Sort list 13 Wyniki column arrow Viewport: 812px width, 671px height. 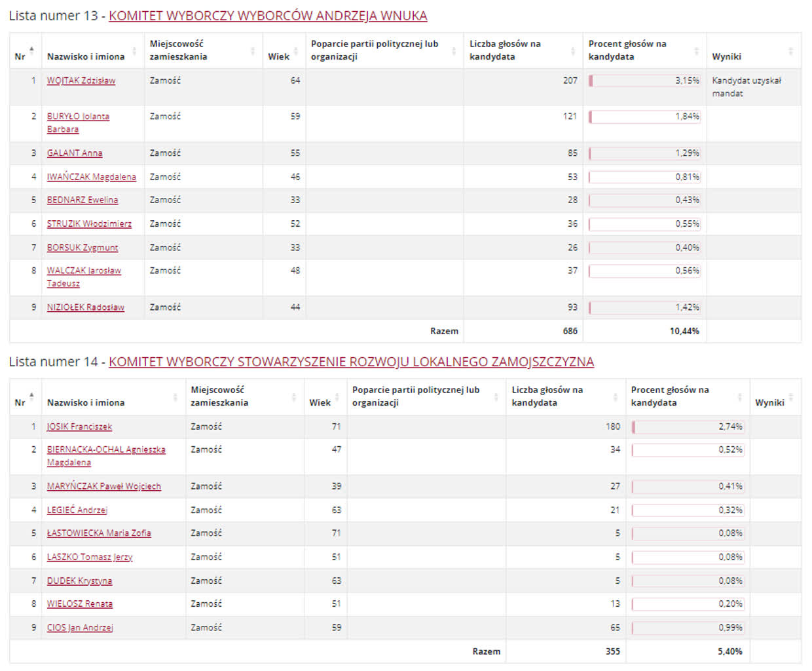pyautogui.click(x=790, y=50)
